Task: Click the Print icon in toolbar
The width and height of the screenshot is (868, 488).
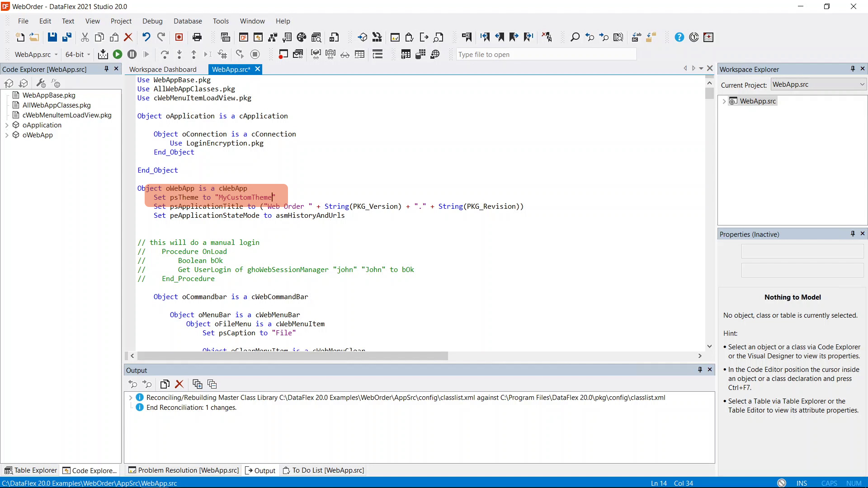Action: (x=197, y=37)
